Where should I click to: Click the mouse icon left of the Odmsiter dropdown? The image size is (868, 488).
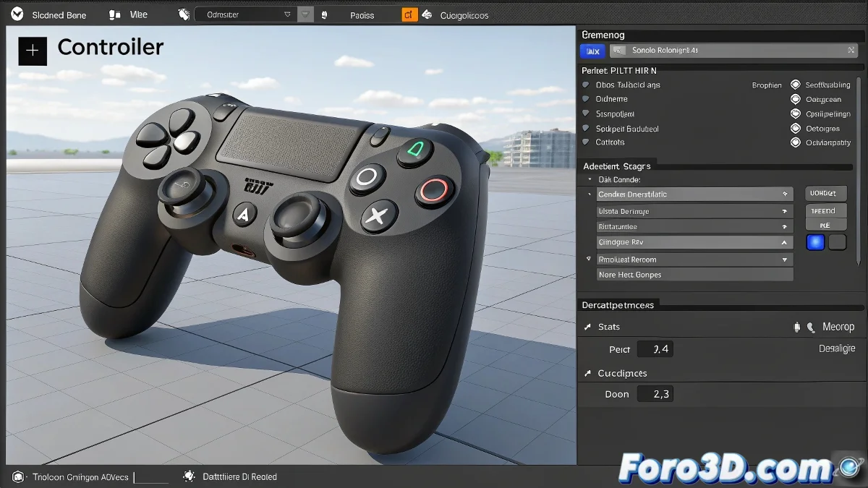coord(184,14)
